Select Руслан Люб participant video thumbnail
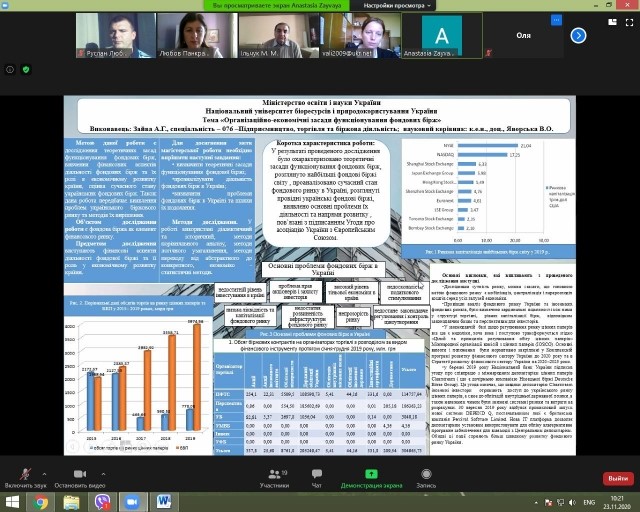 tap(116, 36)
